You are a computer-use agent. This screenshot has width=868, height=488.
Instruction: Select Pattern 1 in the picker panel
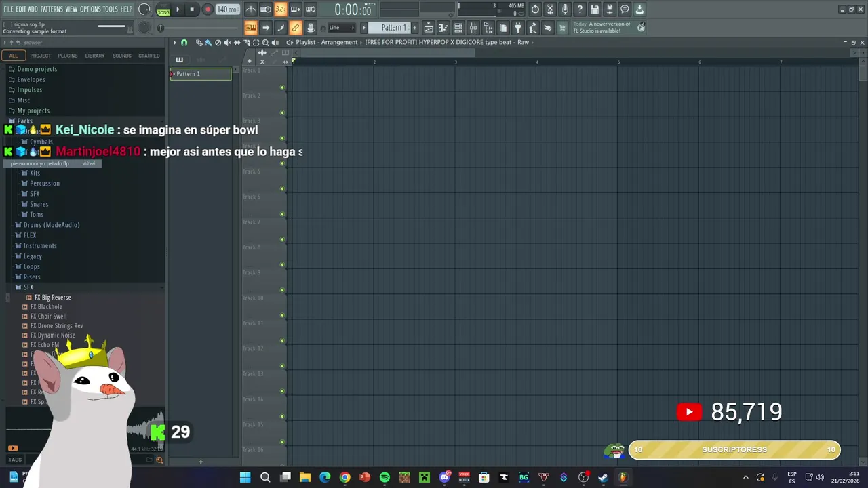(x=201, y=74)
